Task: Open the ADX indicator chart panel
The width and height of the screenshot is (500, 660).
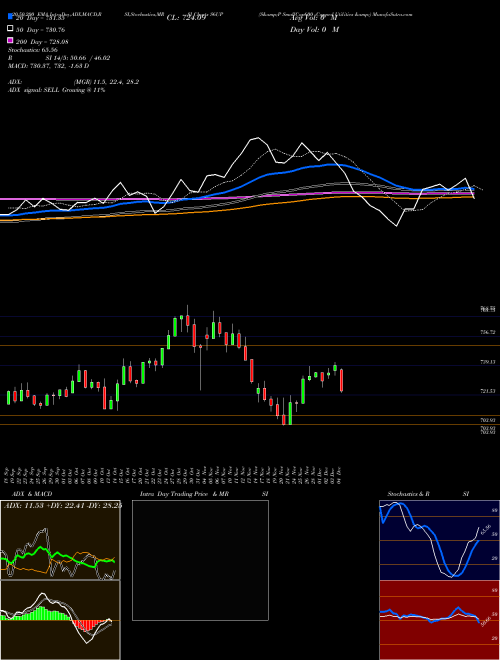Action: pos(60,540)
